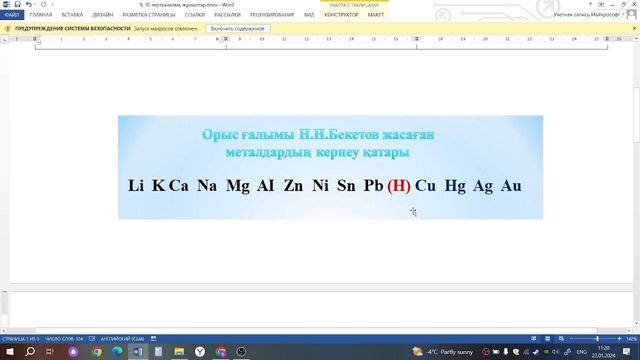Open the taskbar clock and date
Viewport: 640px width, 360px height.
604,351
